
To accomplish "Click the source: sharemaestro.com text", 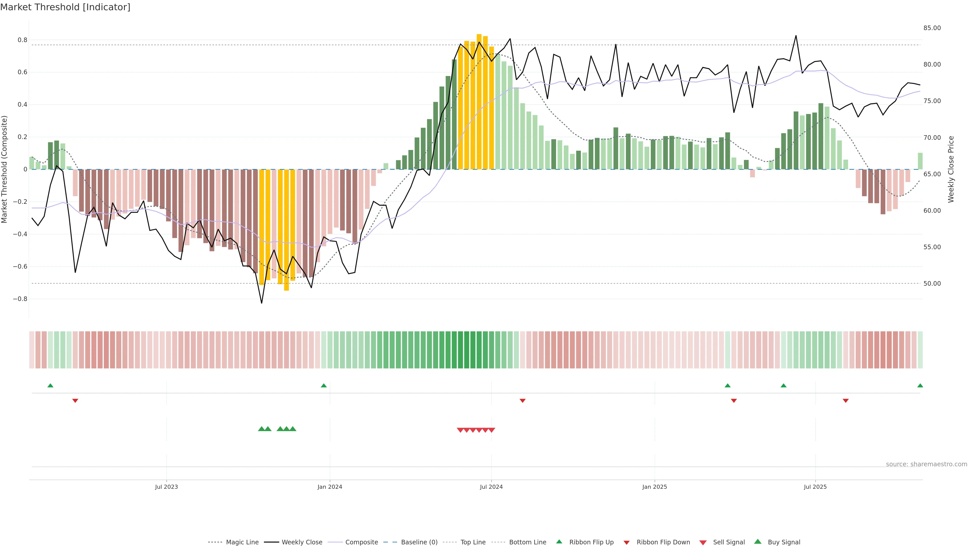I will [926, 464].
